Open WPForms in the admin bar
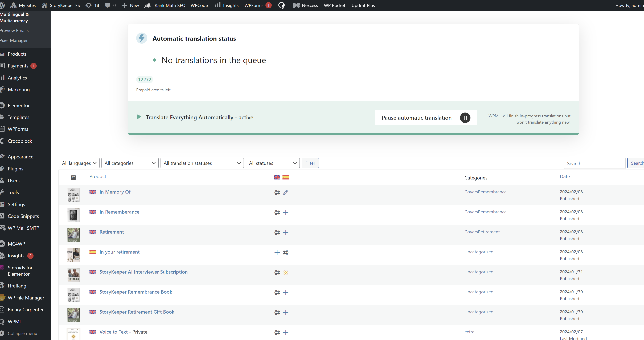This screenshot has height=340, width=644. click(258, 5)
